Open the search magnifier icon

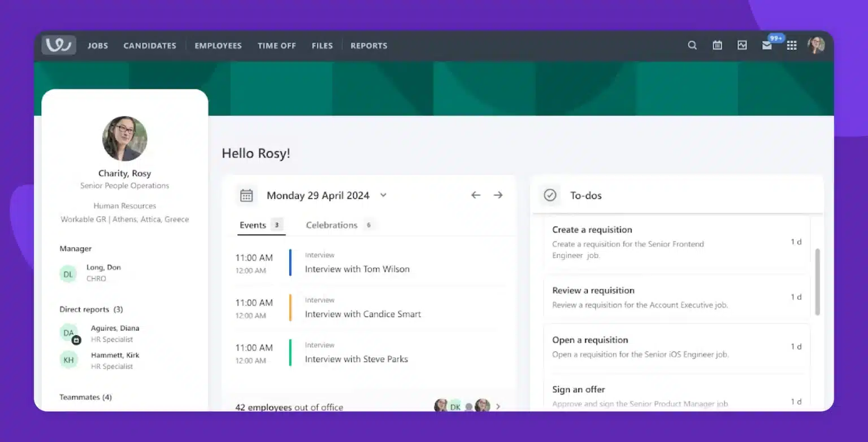[x=692, y=45]
